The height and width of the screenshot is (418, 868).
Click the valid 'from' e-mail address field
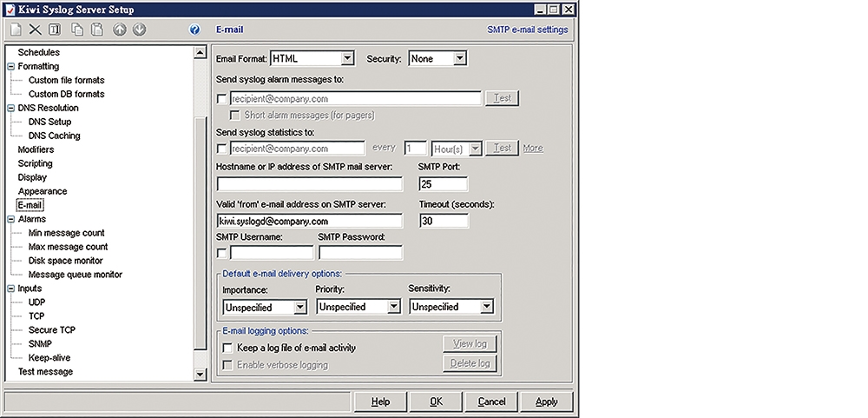click(x=310, y=221)
